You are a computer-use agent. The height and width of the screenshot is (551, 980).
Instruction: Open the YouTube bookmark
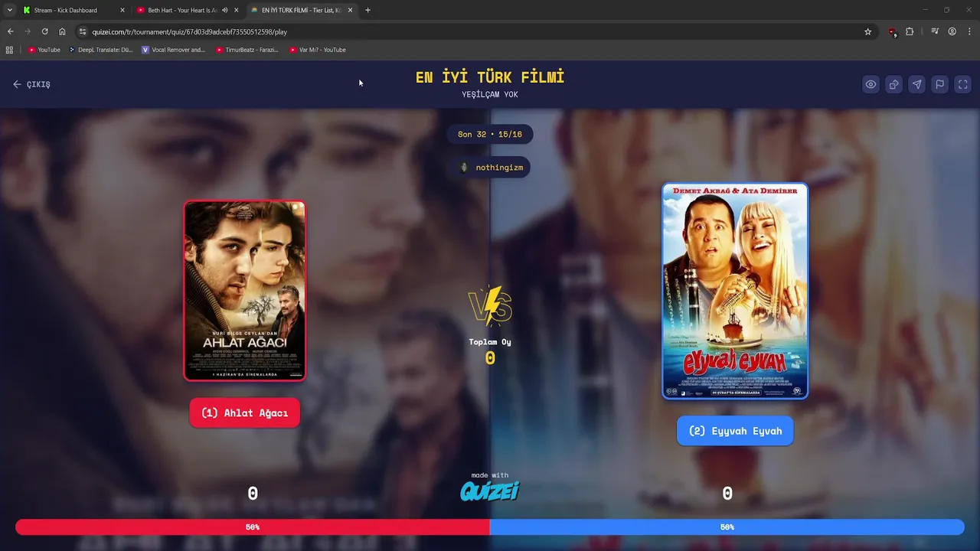pyautogui.click(x=44, y=50)
